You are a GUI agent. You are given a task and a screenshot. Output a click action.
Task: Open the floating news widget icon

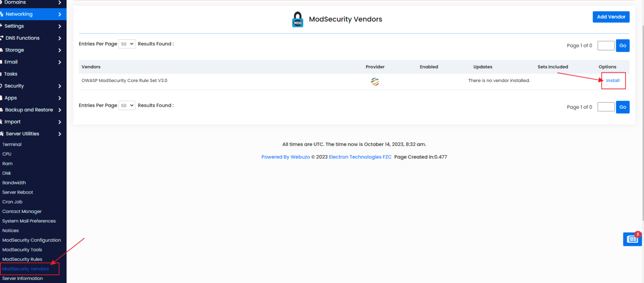(x=632, y=239)
